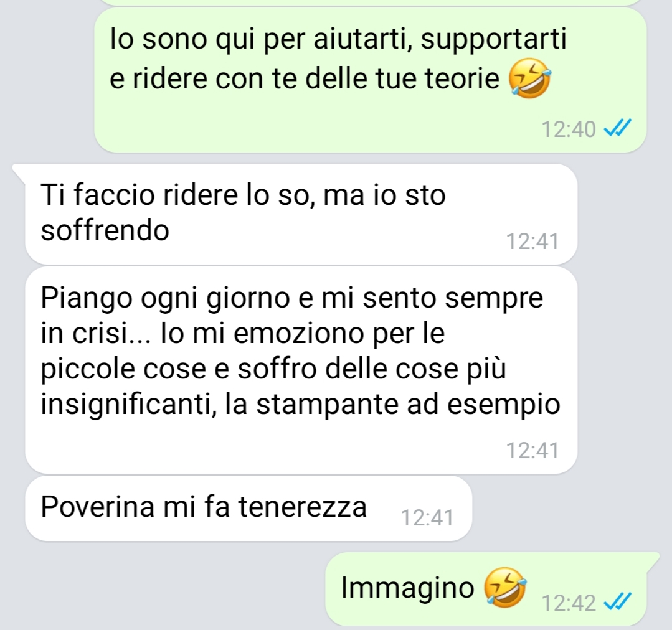Click the word 'soffrendo' in the message
This screenshot has width=672, height=630.
click(x=105, y=230)
